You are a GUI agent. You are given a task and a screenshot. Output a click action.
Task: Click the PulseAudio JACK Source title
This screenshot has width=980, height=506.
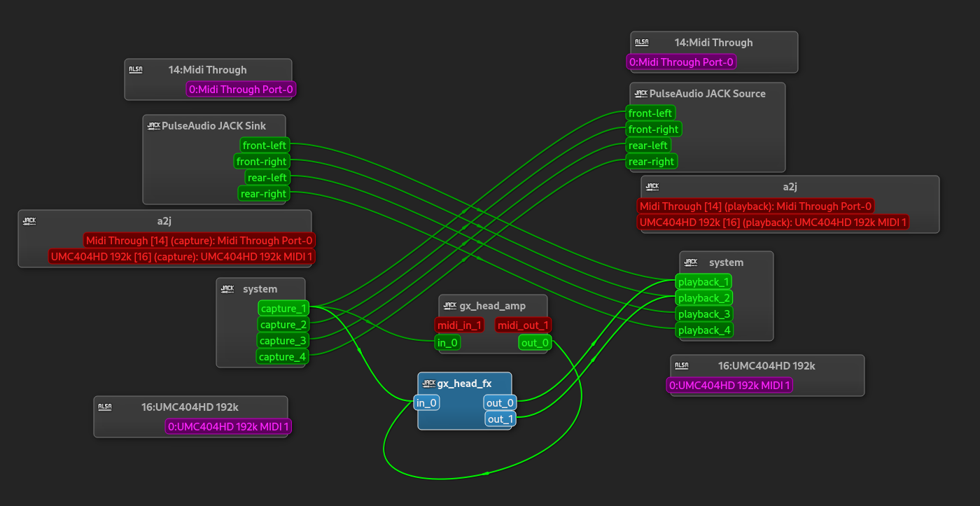[x=708, y=93]
